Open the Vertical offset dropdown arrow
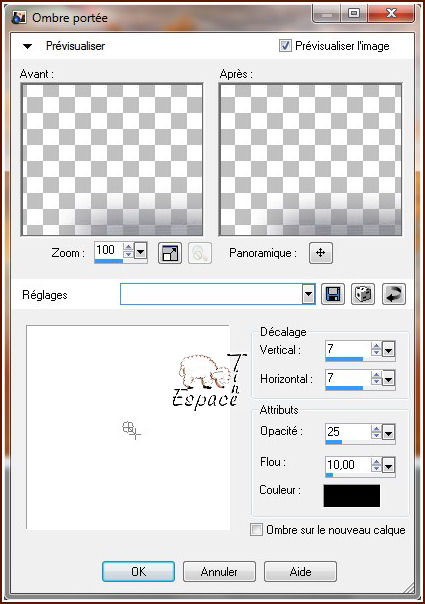The width and height of the screenshot is (425, 604). tap(388, 350)
